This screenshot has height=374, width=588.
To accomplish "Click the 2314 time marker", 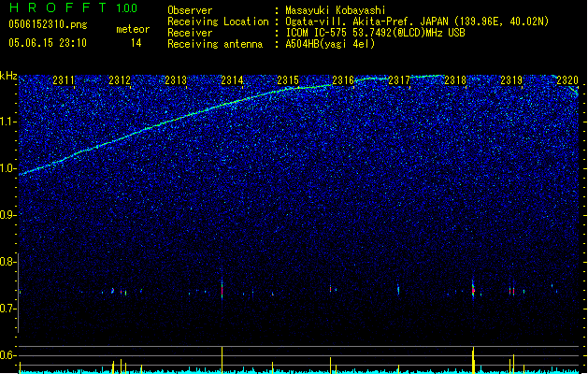I will pyautogui.click(x=232, y=79).
